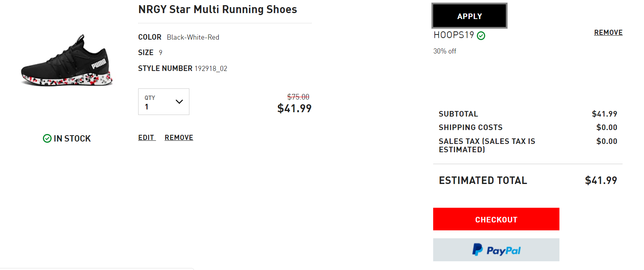Click the green checkmark beside HOOPS19
Screen dimensions: 644x270
click(x=481, y=36)
